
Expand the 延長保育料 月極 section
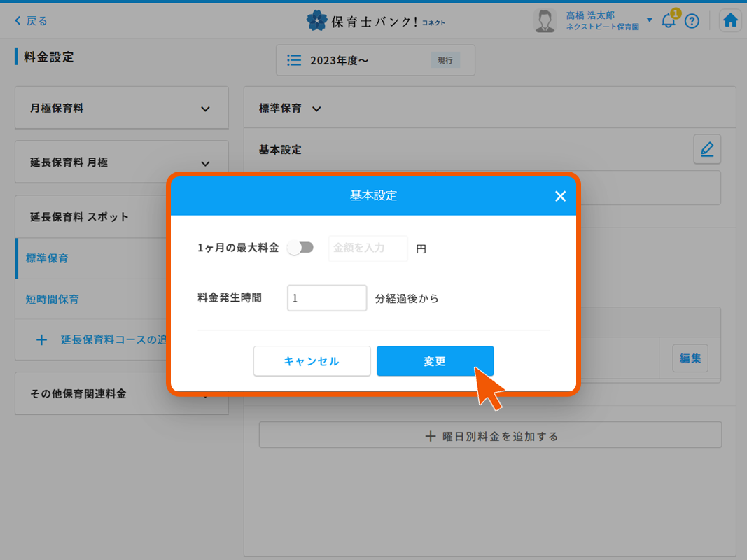(x=121, y=162)
